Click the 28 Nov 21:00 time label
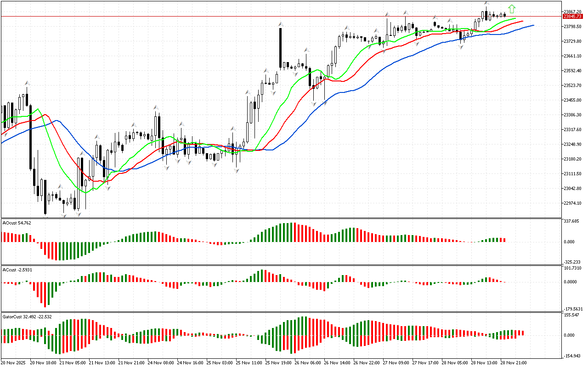Viewport: 588px width, 368px height. coord(513,363)
